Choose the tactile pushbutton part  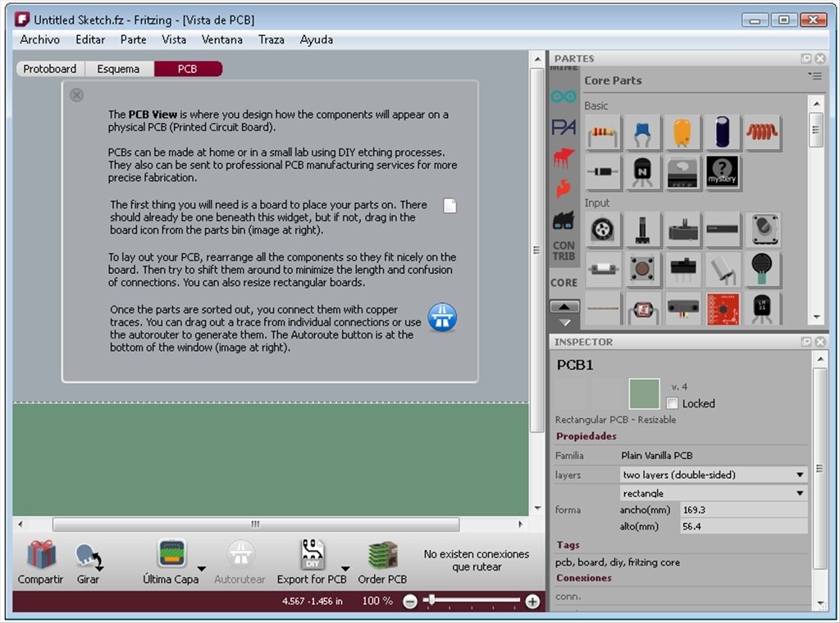(x=642, y=269)
